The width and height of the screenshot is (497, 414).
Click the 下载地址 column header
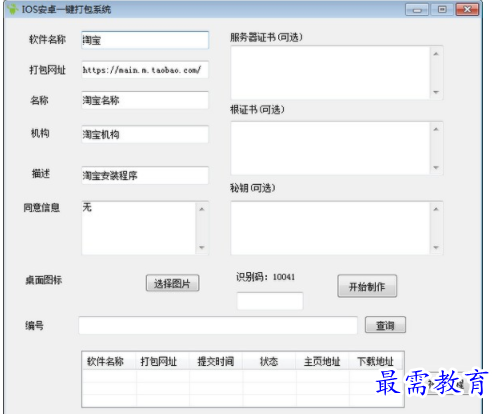[x=376, y=361]
